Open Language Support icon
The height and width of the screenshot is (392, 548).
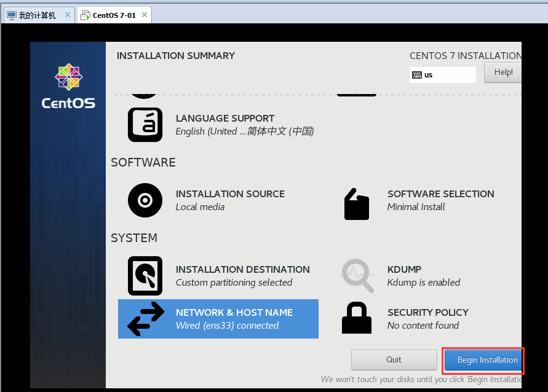tap(145, 125)
